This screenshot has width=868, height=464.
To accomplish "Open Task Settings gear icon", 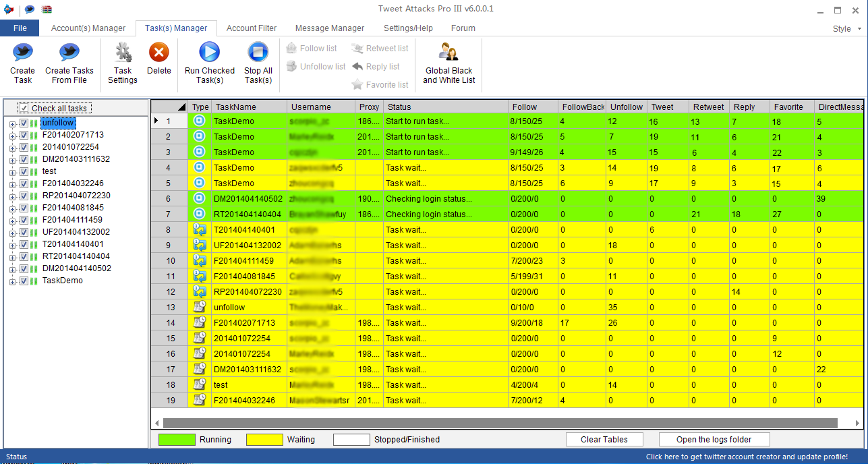I will point(123,53).
